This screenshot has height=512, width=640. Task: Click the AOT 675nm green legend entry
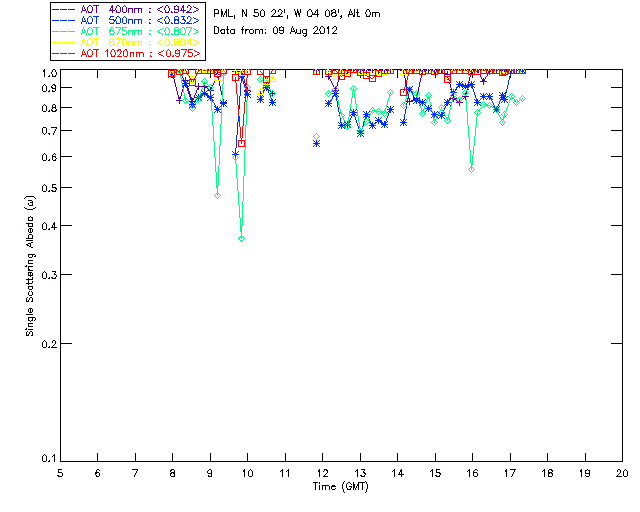(x=127, y=31)
